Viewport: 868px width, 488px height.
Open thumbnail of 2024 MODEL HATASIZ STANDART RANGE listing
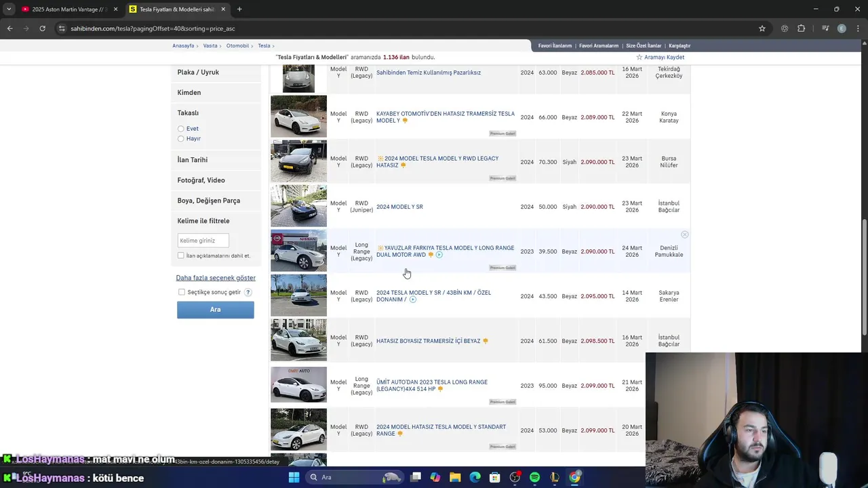298,430
